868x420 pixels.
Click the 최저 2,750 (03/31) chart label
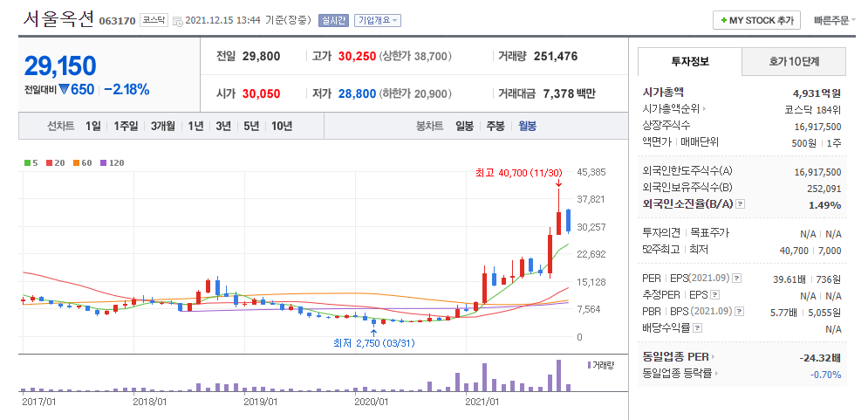tap(373, 343)
